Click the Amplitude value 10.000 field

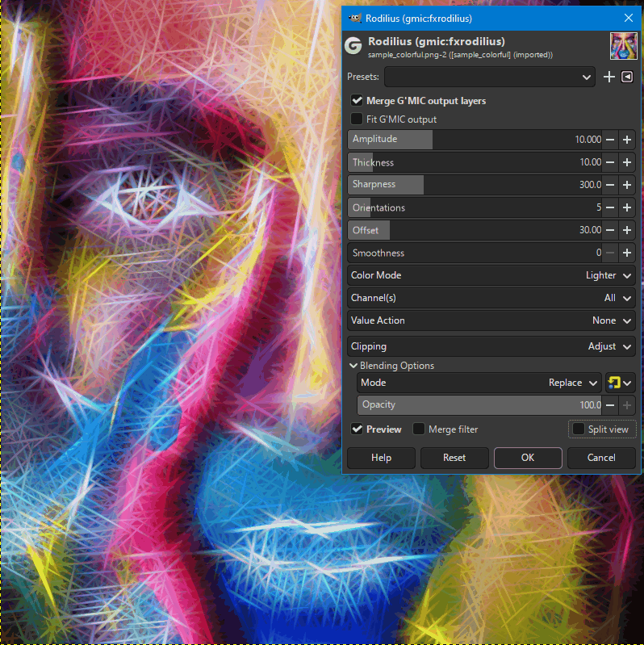coord(588,140)
